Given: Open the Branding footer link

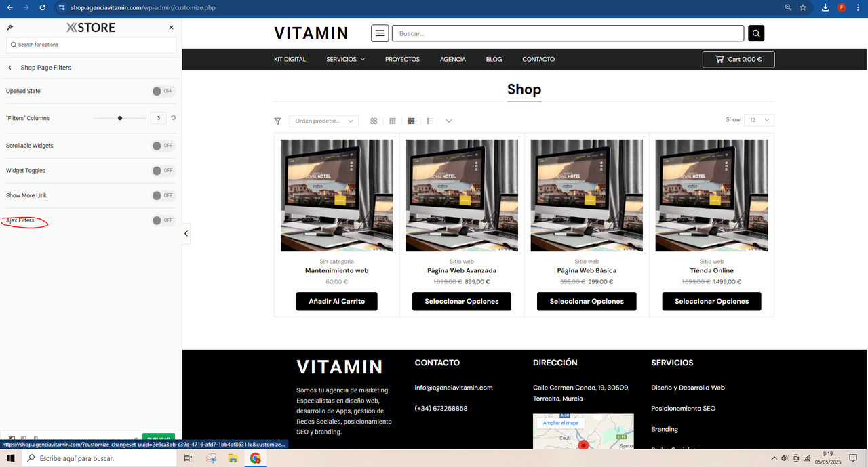Looking at the screenshot, I should click(665, 430).
